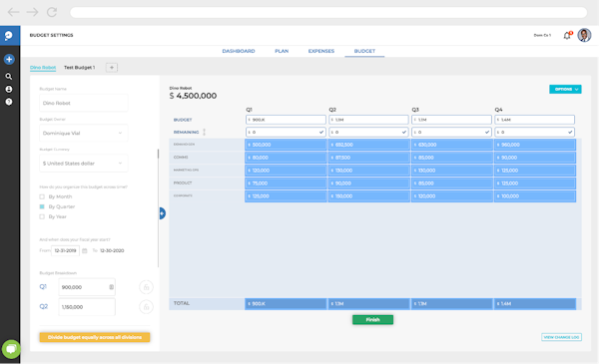Click the user avatar in top right

coord(584,35)
